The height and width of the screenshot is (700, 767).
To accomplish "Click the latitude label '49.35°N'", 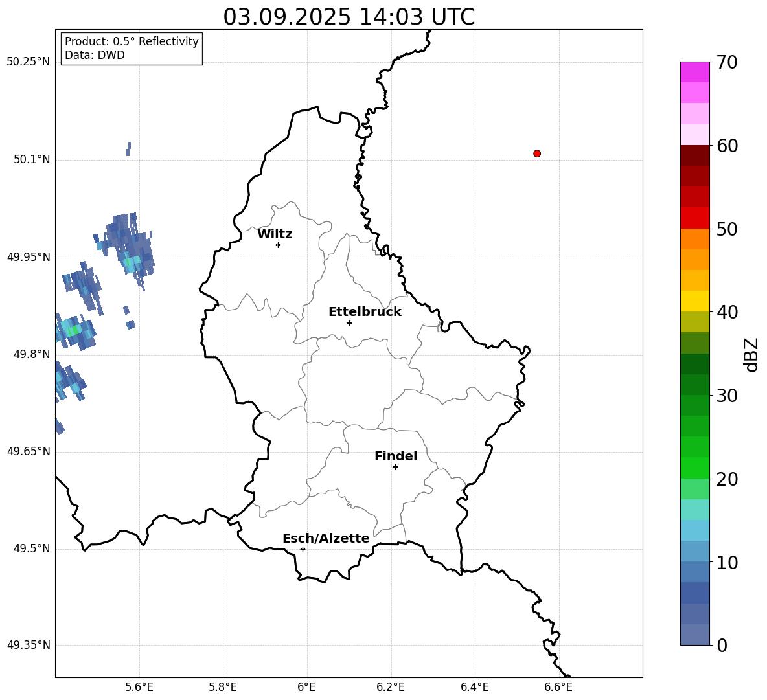I will pyautogui.click(x=28, y=645).
